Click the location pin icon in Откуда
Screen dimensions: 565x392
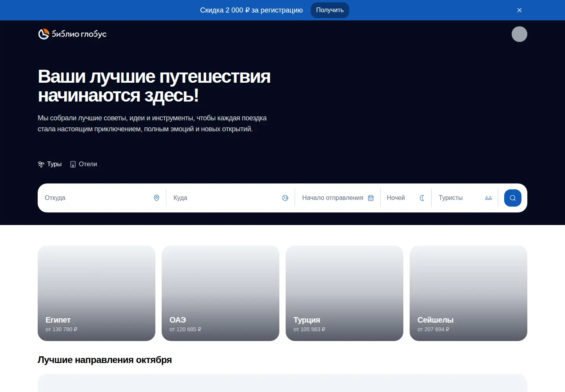[157, 198]
